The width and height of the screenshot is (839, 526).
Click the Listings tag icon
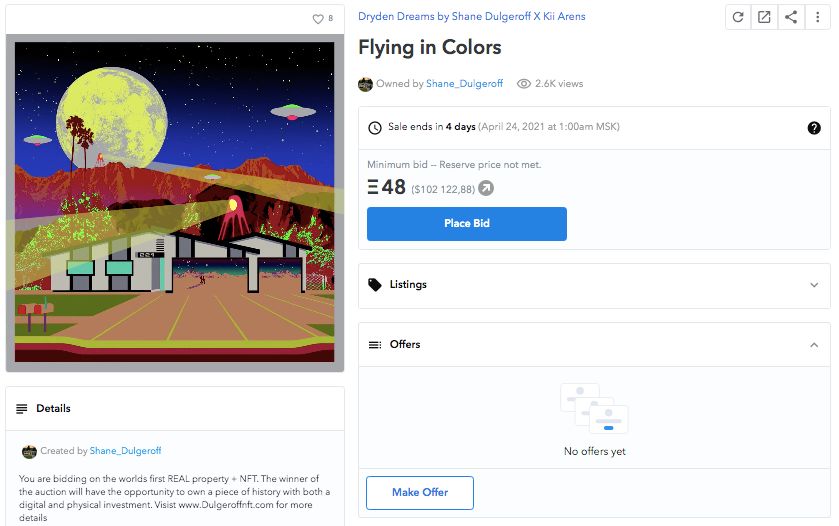coord(375,285)
